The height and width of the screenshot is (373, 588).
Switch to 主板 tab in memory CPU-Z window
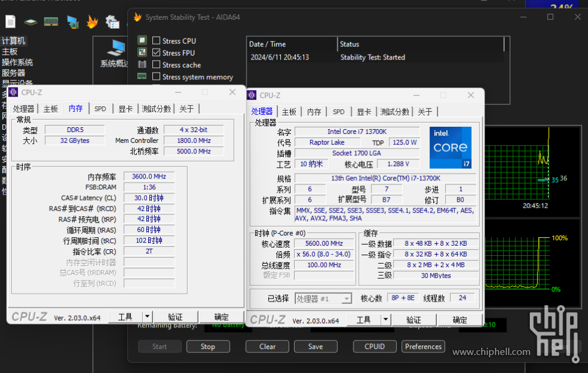point(50,109)
